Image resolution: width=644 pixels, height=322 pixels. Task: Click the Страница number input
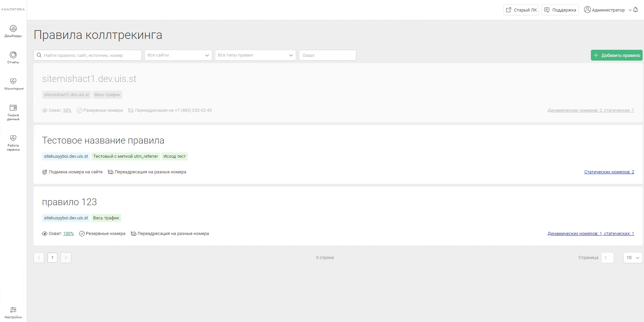coord(607,258)
